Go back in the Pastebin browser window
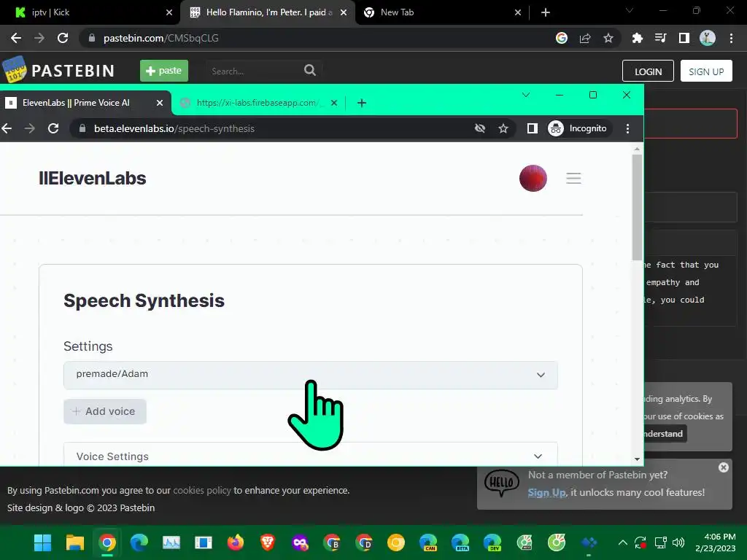Viewport: 747px width, 560px height. (16, 38)
